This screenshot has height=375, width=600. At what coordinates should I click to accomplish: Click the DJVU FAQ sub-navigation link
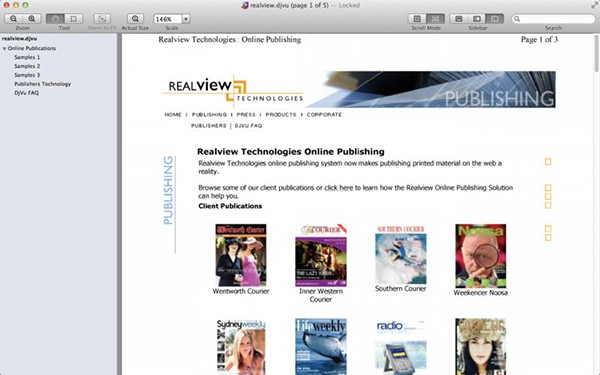coord(248,126)
